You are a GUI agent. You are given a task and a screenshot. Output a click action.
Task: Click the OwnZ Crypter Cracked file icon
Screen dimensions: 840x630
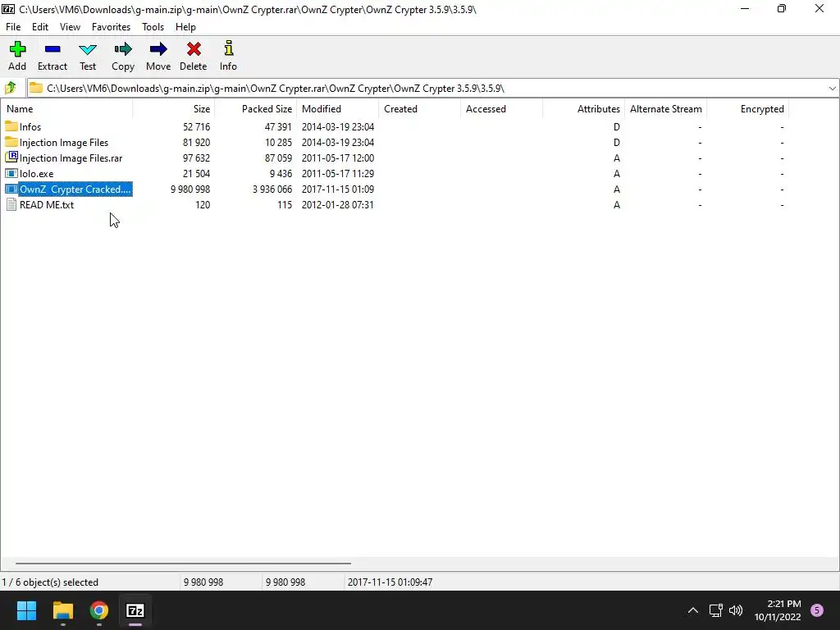11,189
